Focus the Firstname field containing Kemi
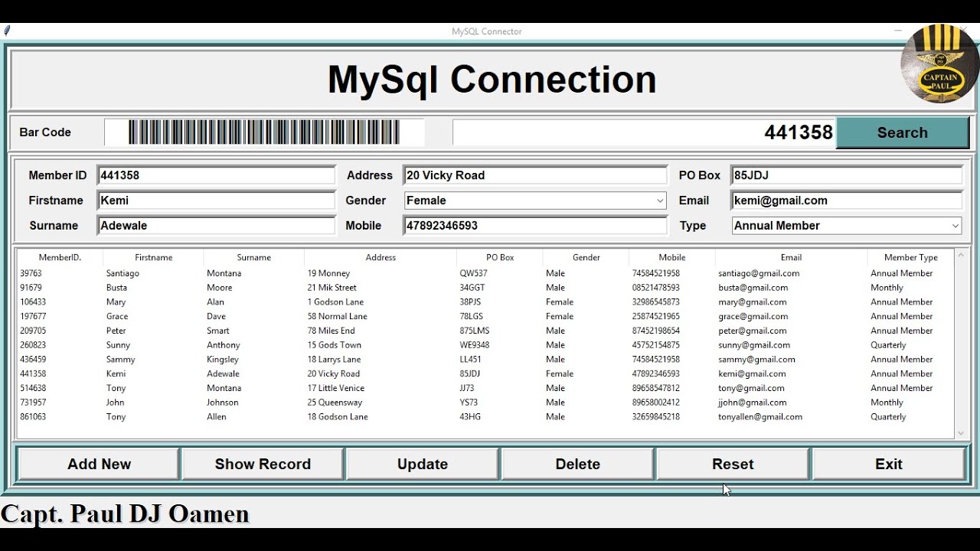The width and height of the screenshot is (980, 551). click(216, 201)
